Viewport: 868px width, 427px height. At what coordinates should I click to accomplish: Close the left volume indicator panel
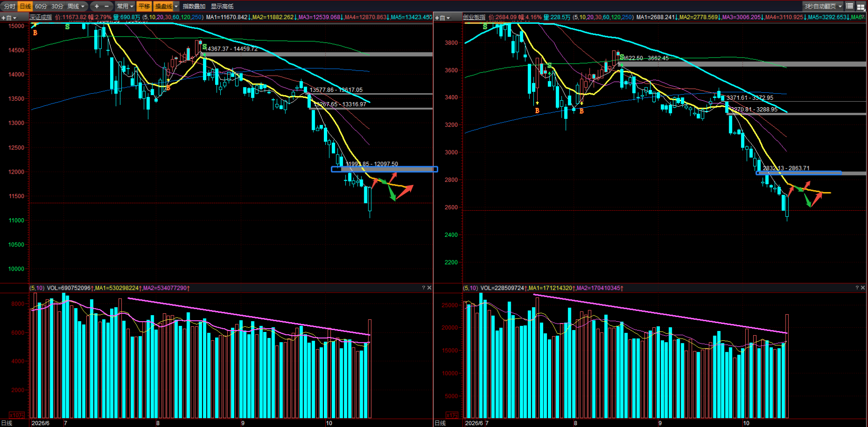point(429,287)
